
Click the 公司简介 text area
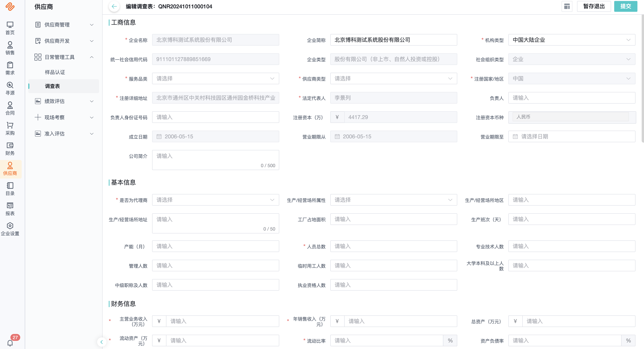coord(216,160)
